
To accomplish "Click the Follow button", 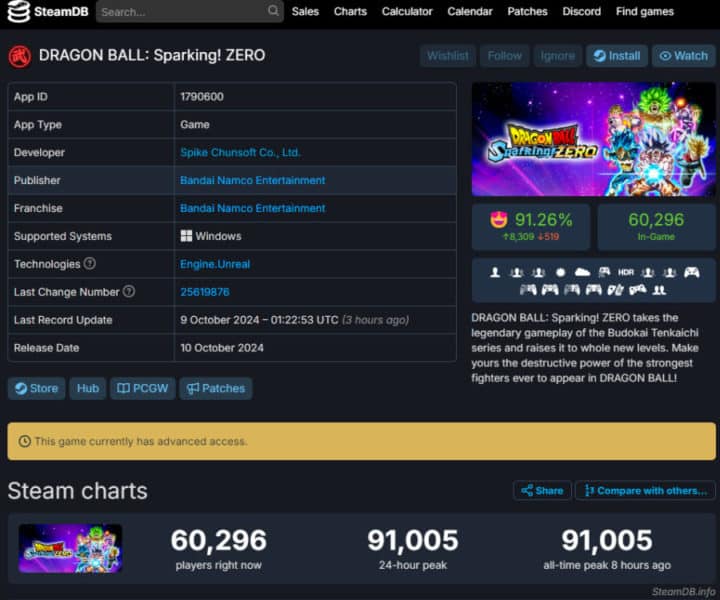I will click(x=505, y=56).
